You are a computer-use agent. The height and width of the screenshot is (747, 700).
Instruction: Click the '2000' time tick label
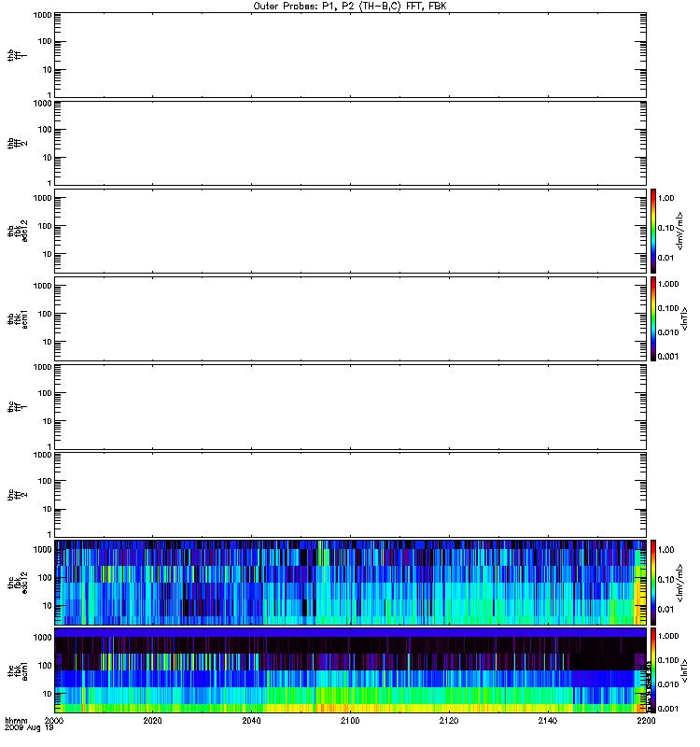(x=54, y=720)
